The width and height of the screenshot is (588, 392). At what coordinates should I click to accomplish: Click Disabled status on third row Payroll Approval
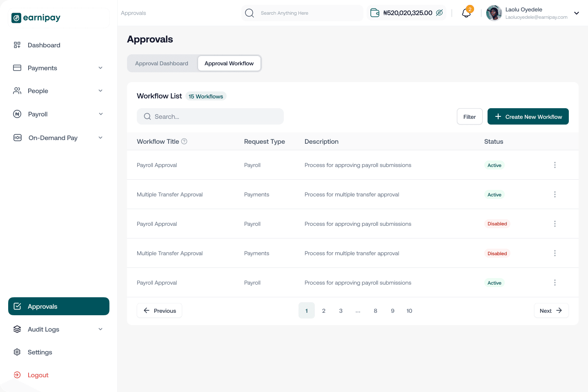[x=497, y=224]
